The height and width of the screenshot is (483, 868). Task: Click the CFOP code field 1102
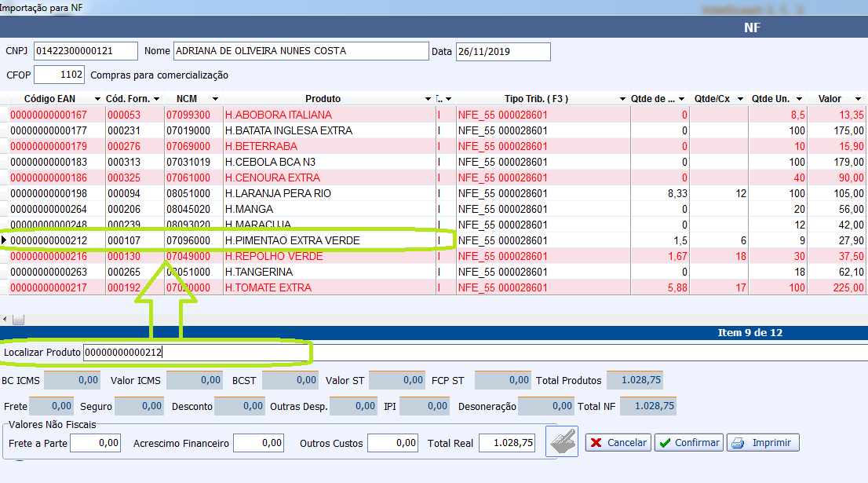click(60, 75)
